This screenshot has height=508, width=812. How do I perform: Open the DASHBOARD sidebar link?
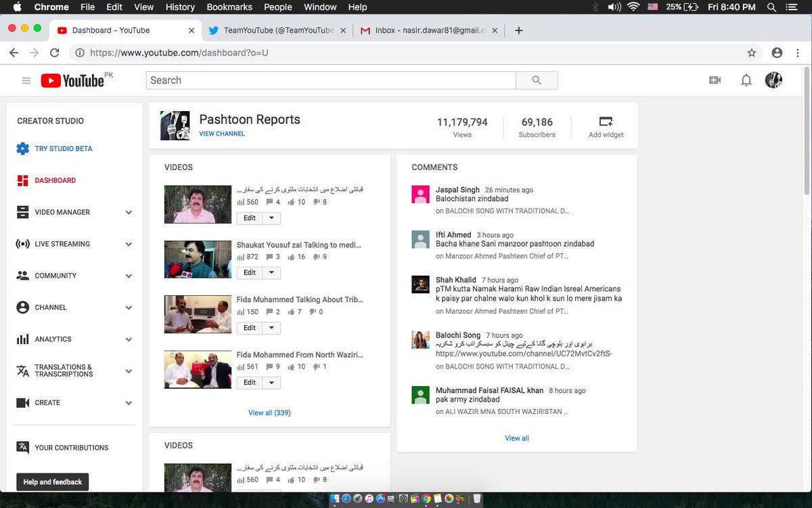click(x=55, y=181)
